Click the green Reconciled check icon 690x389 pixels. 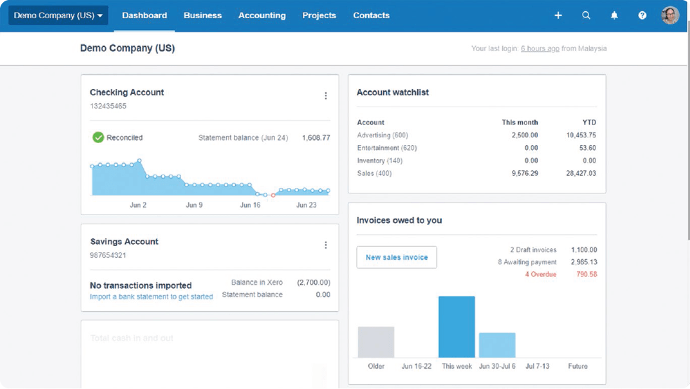click(x=98, y=137)
